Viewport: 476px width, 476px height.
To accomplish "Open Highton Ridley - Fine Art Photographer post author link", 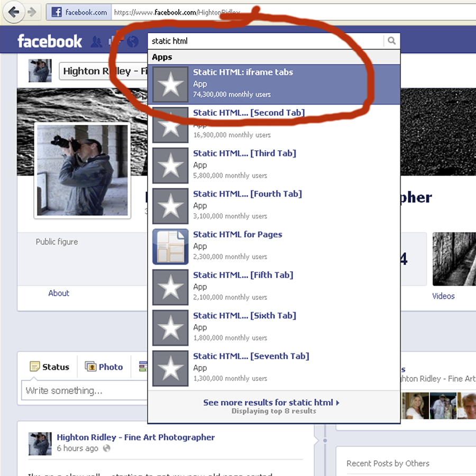I will point(136,437).
